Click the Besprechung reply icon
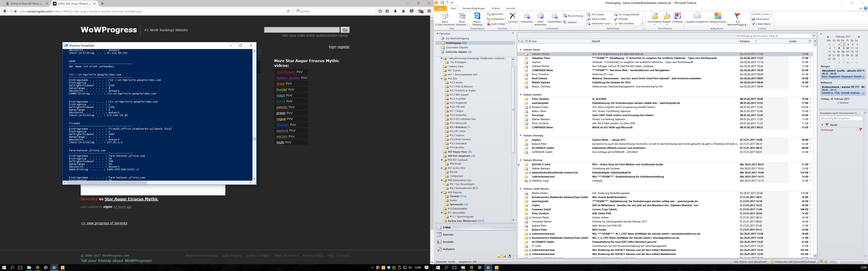 (565, 16)
